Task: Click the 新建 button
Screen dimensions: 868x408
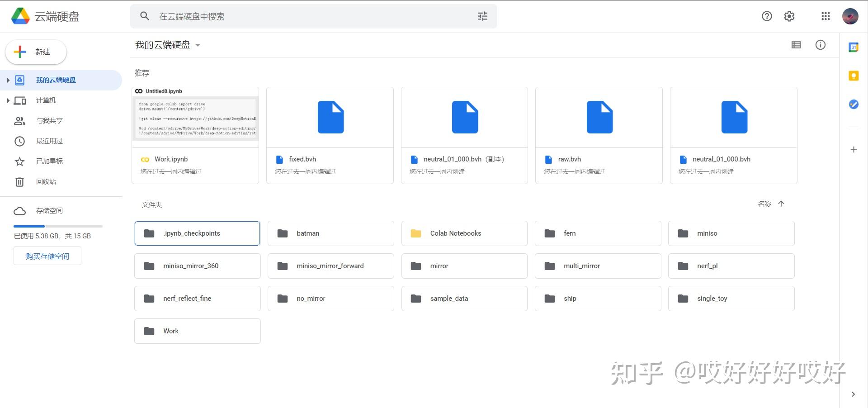Action: (35, 52)
